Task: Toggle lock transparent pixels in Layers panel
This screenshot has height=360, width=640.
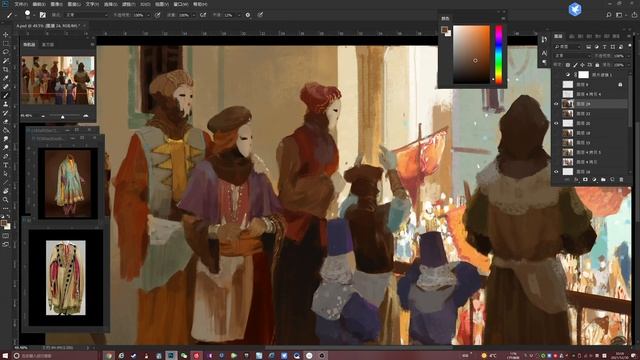Action: click(x=568, y=65)
